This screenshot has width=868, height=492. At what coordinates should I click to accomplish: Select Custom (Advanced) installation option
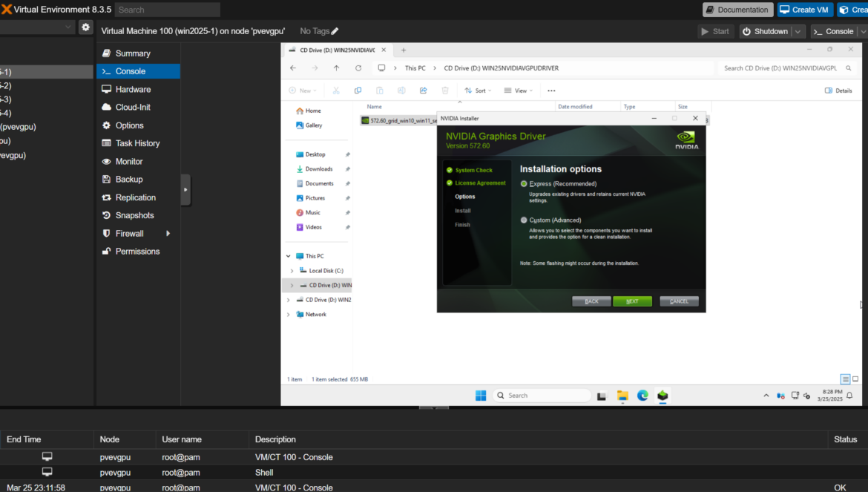pyautogui.click(x=524, y=220)
